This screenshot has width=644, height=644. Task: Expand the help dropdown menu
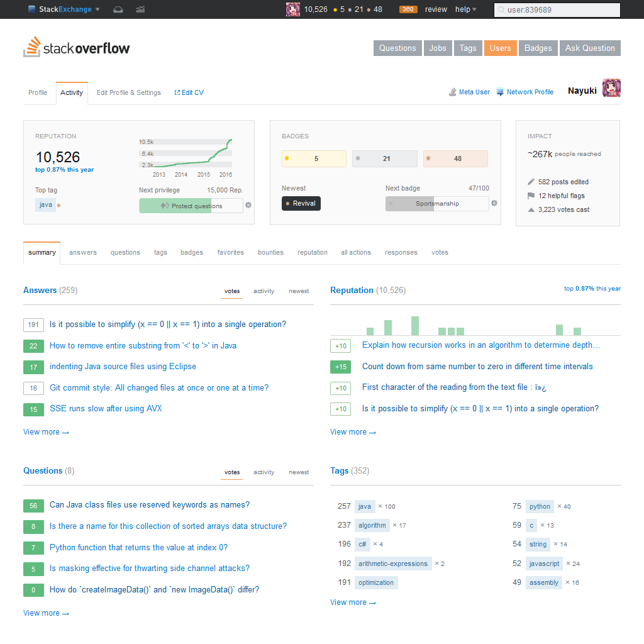[465, 9]
